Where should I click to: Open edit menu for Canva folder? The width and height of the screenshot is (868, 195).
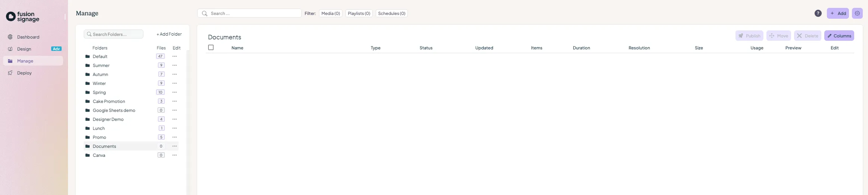click(174, 155)
